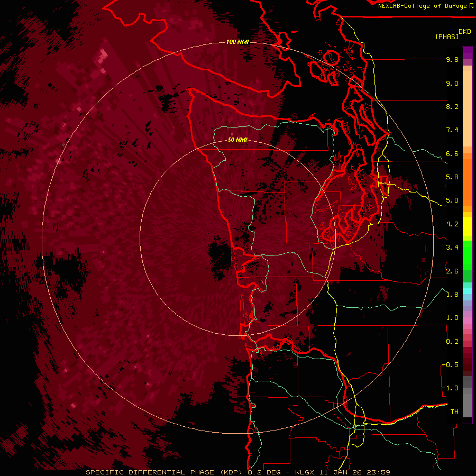The image size is (476, 476).
Task: Select the 6.6 scale value
Action: [x=452, y=153]
